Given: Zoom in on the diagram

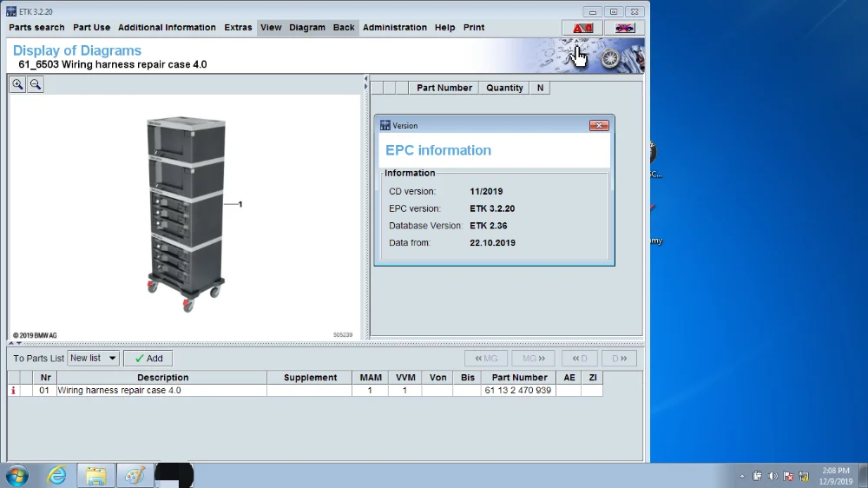Looking at the screenshot, I should pos(17,84).
